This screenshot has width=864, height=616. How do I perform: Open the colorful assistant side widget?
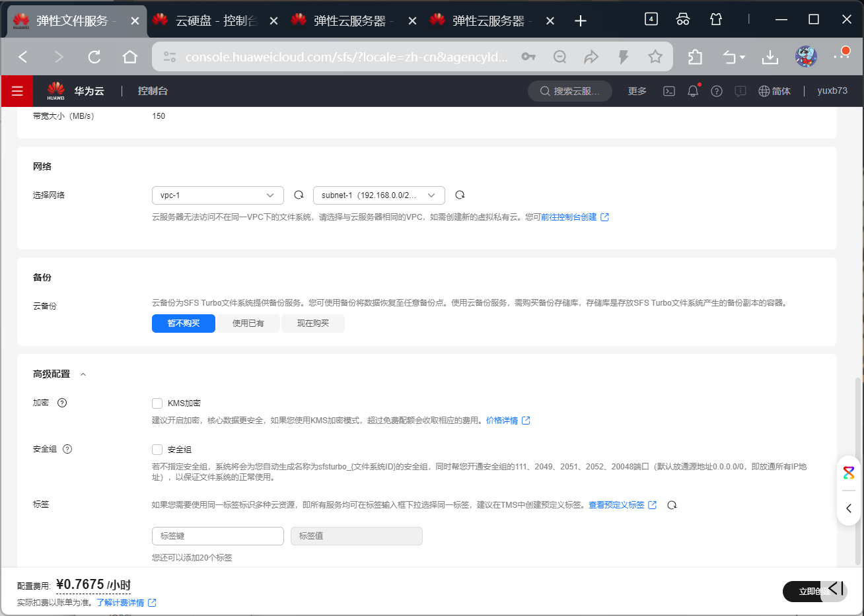[x=849, y=473]
